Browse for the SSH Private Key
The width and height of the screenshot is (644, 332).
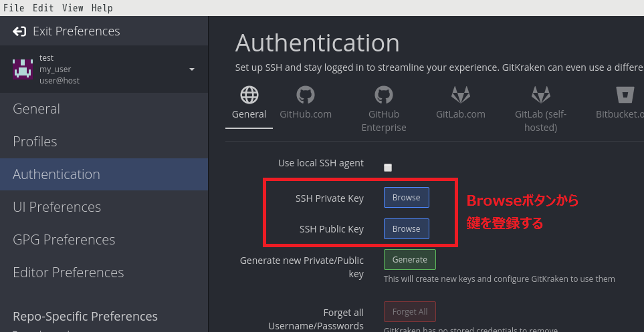click(x=406, y=198)
